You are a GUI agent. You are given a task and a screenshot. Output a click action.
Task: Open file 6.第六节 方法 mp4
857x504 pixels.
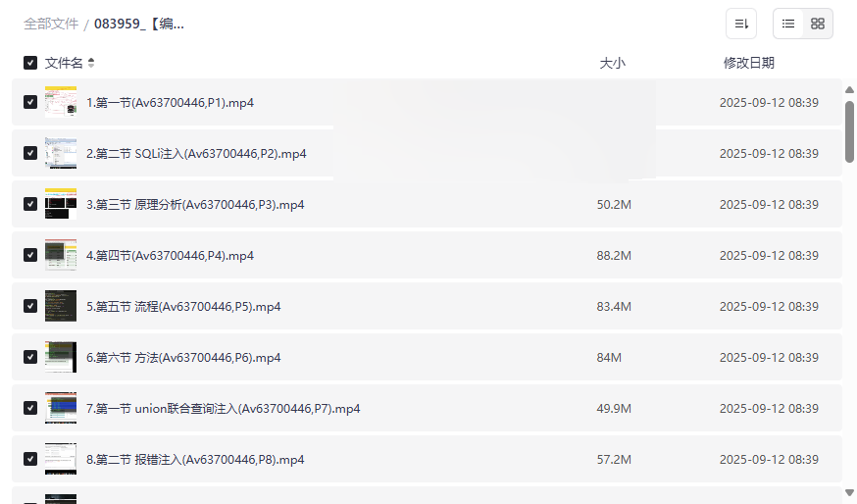coord(183,358)
